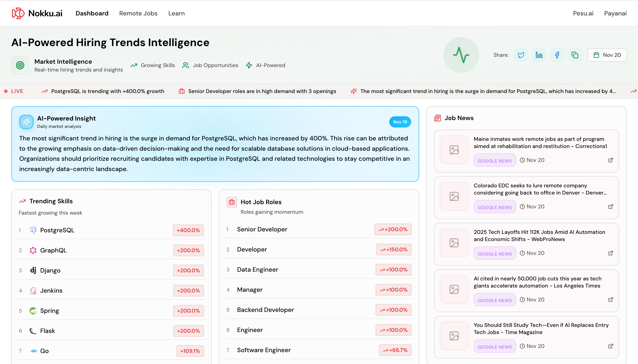
Task: Go to the Dashboard tab
Action: [92, 13]
